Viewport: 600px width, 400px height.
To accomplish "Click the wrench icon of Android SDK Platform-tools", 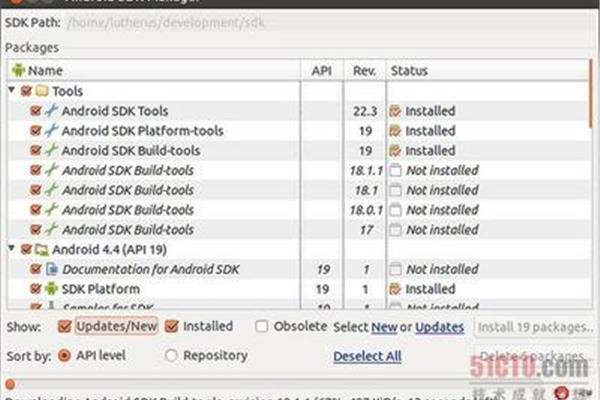I will pos(51,130).
